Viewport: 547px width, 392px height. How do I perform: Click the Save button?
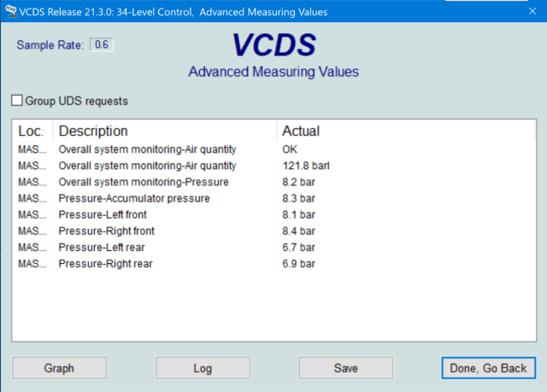pos(345,368)
